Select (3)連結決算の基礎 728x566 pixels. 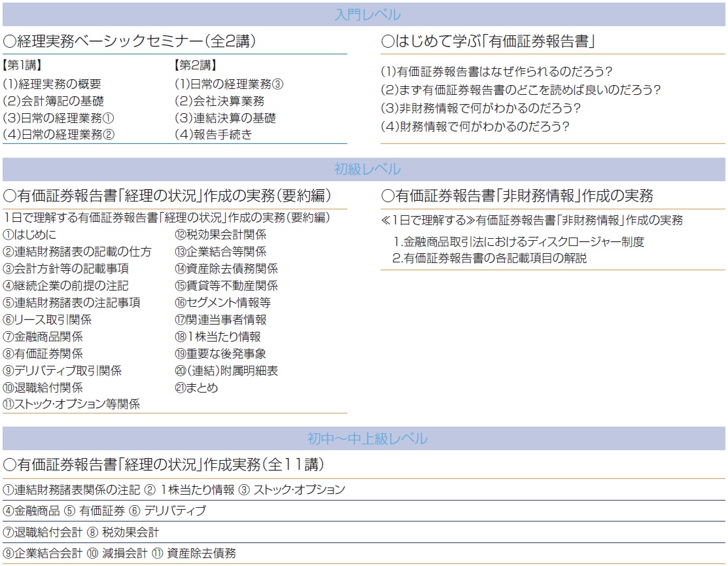[x=225, y=118]
